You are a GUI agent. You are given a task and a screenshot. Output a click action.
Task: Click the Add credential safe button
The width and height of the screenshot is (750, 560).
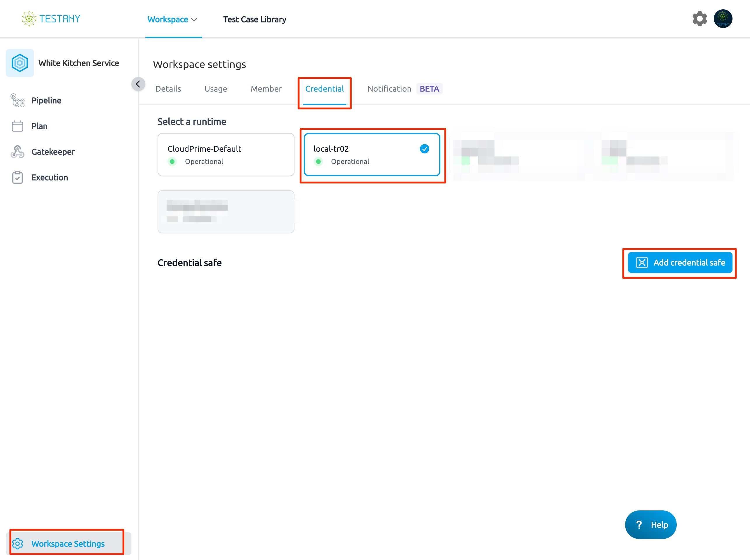click(680, 262)
